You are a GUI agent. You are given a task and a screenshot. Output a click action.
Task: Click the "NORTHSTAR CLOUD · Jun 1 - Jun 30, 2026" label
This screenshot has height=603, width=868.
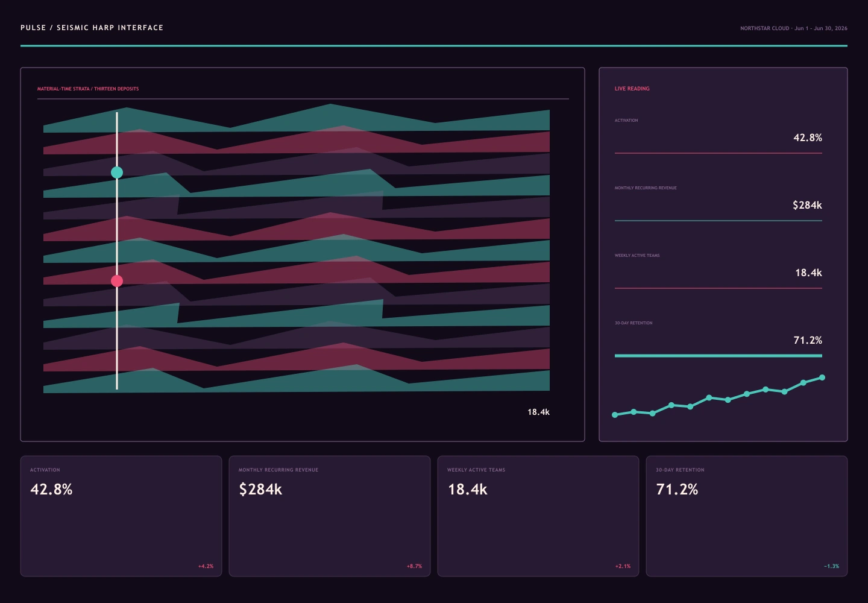click(794, 28)
